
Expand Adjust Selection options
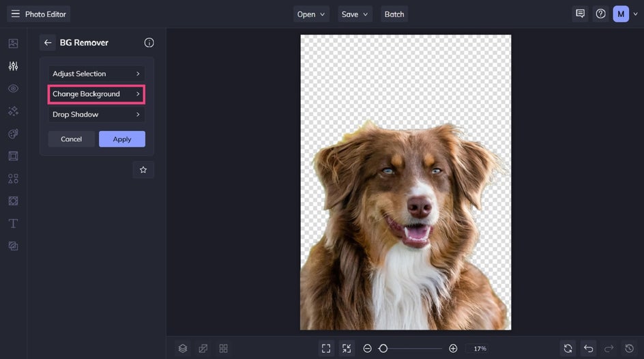click(x=96, y=74)
